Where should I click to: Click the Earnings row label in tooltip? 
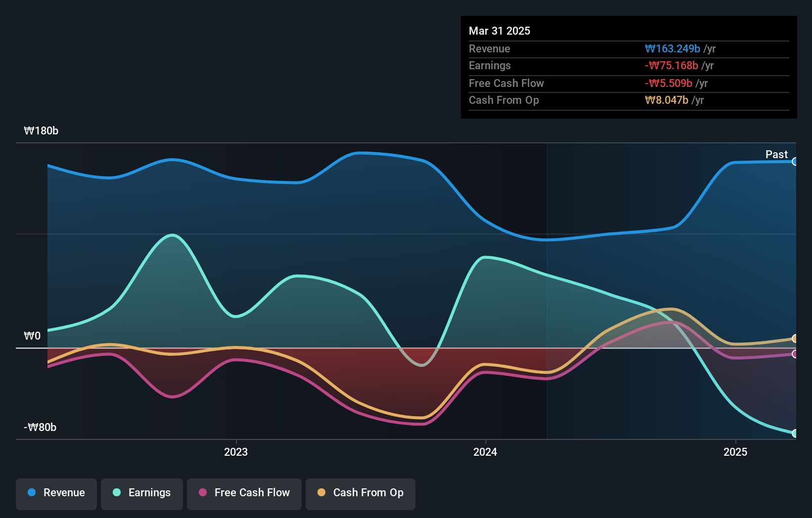click(x=490, y=66)
